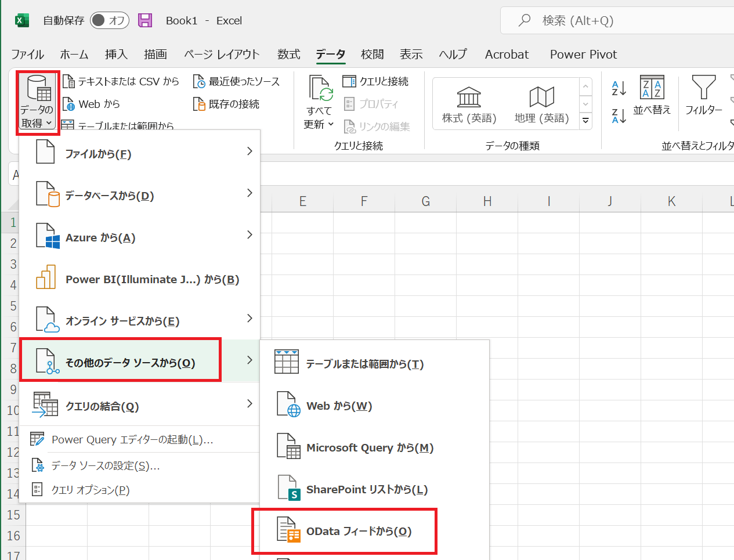Open the ファイル tab
Screen dimensions: 734x560
(27, 54)
